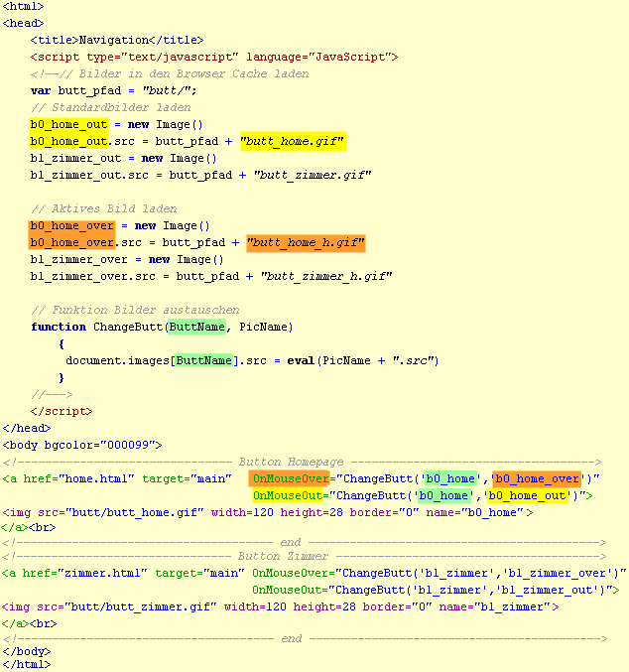Screen dimensions: 629x672
Task: Click the line "b1_zimmer_over = new Image()"
Action: coord(127,260)
